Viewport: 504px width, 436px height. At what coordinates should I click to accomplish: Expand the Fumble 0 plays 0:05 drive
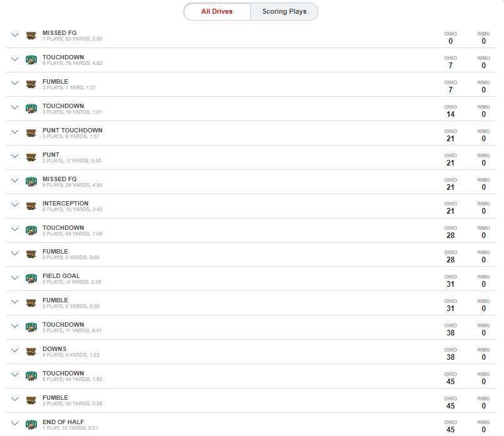15,254
